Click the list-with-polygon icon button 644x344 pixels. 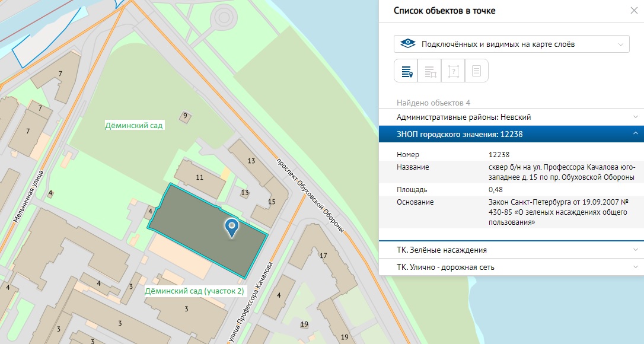coord(430,71)
